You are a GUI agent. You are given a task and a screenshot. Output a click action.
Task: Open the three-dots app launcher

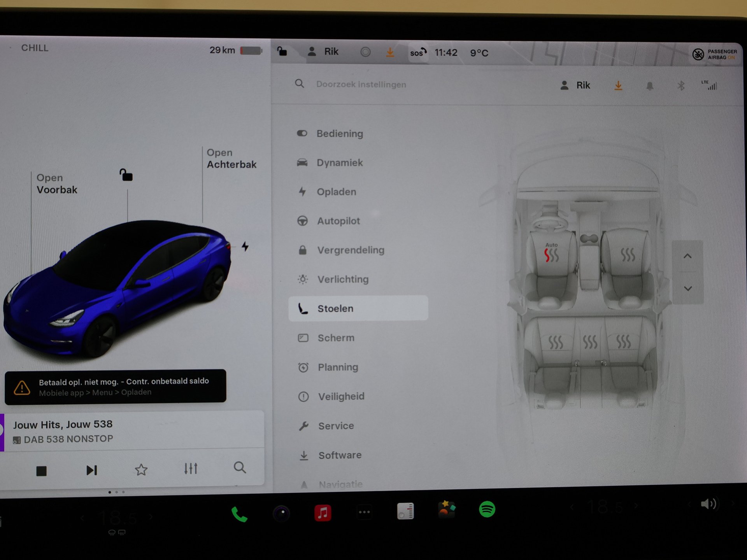coord(364,512)
